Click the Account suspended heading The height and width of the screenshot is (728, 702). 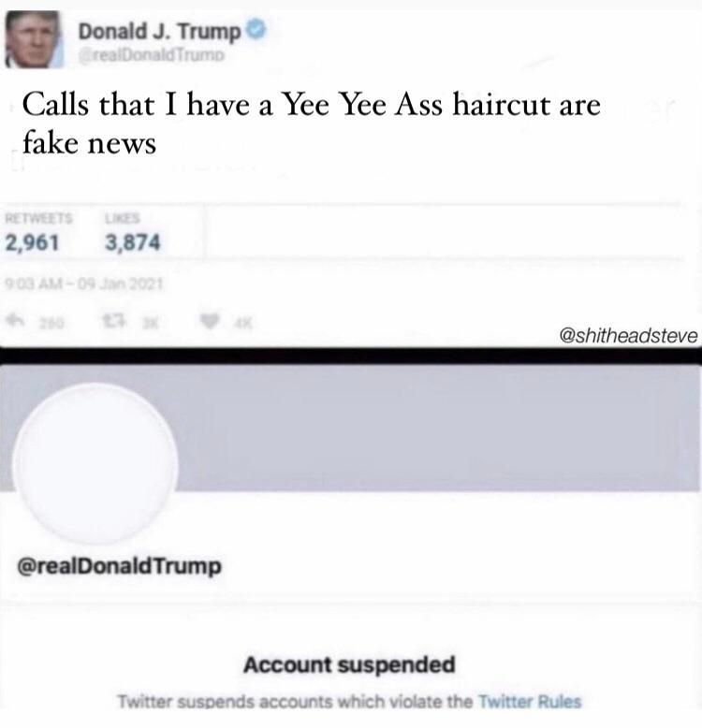coord(349,664)
